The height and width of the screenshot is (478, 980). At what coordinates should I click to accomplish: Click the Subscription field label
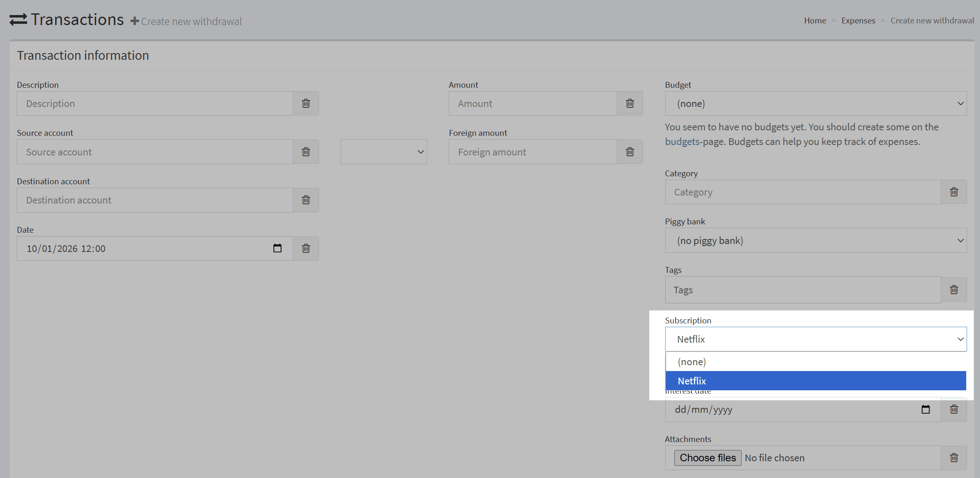click(688, 320)
